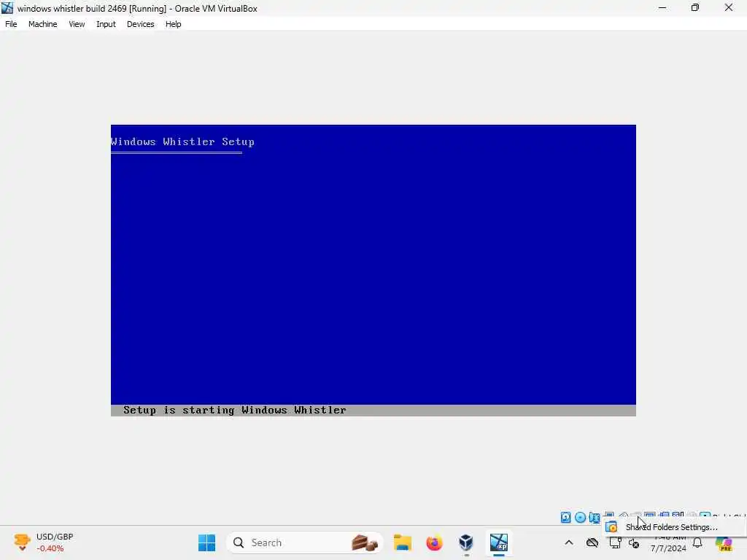Image resolution: width=747 pixels, height=560 pixels.
Task: Open the View menu
Action: 76,24
